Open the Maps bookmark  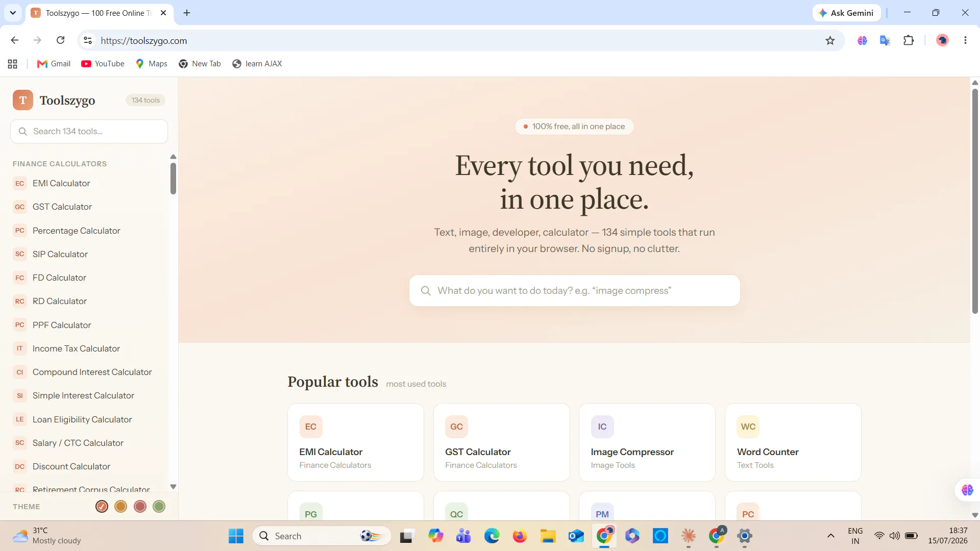click(x=152, y=64)
